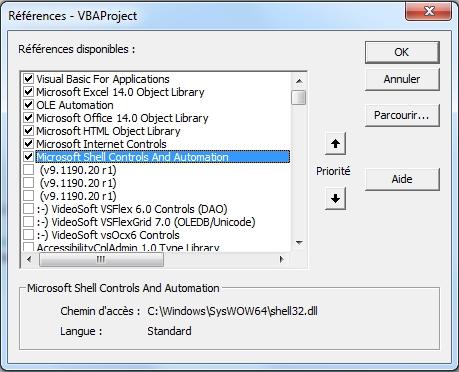Screen dimensions: 459x372
Task: Select Microsoft Shell Controls And Automation row
Action: click(x=163, y=157)
